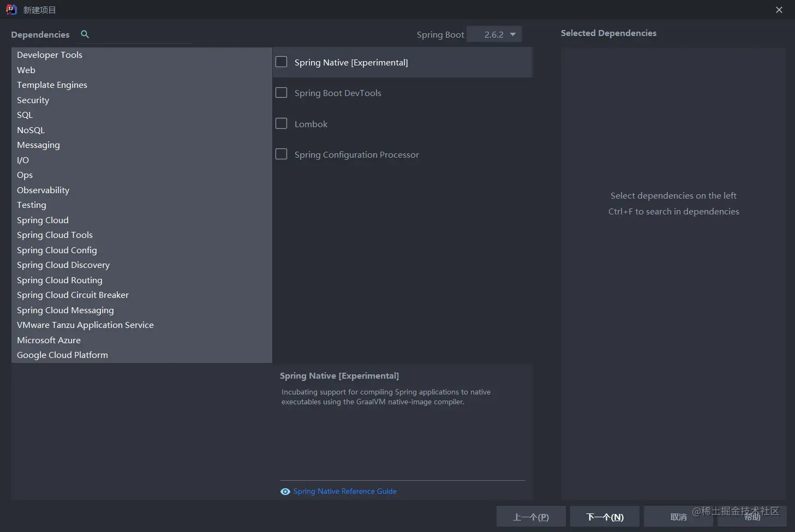Click the Spring Native [Experimental] row label

[351, 62]
